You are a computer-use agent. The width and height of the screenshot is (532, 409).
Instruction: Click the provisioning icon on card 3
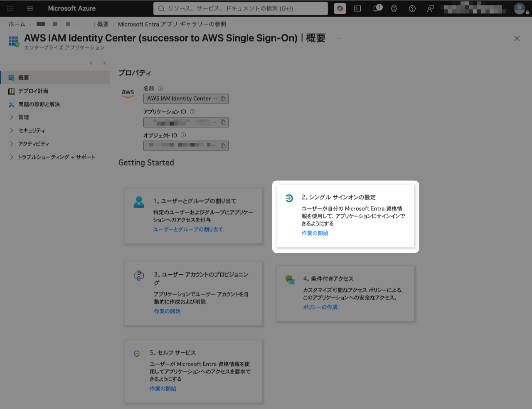139,275
